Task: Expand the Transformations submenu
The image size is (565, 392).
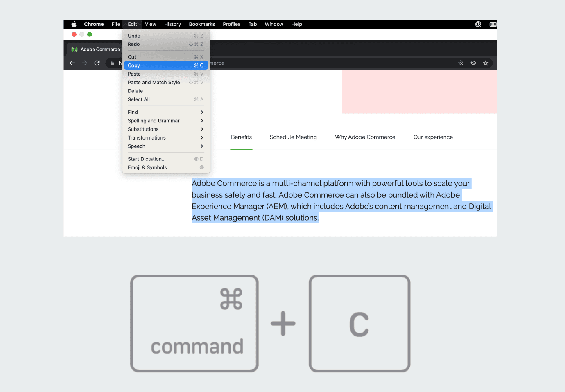Action: (166, 138)
